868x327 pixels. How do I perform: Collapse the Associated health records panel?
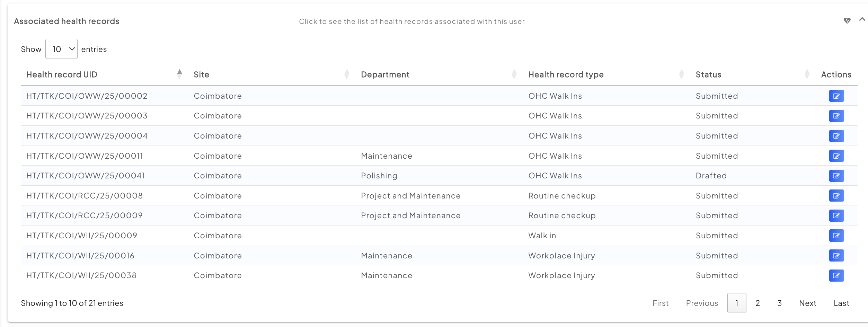862,20
